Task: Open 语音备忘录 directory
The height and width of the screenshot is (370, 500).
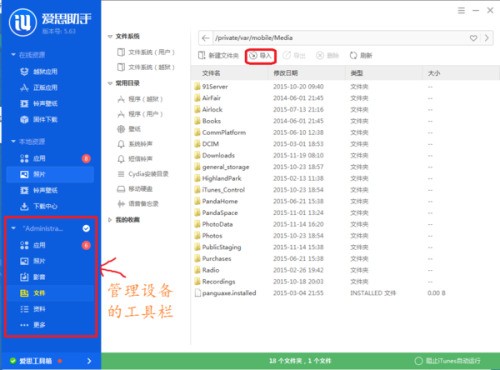Action: 138,204
